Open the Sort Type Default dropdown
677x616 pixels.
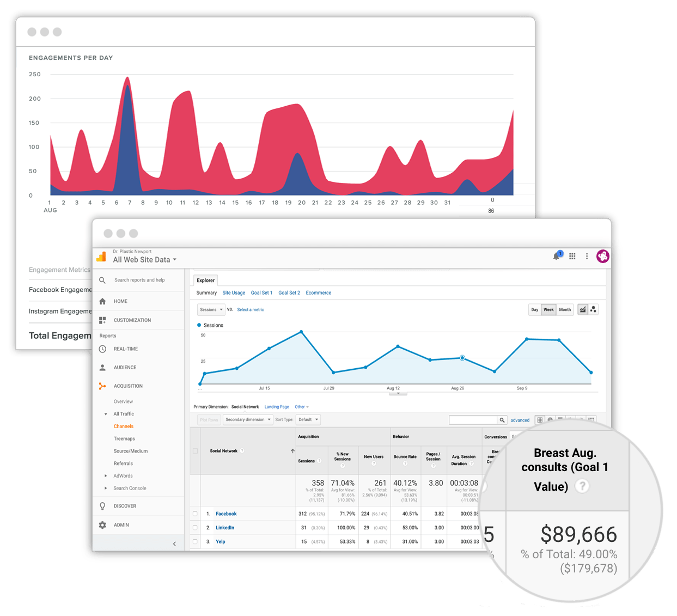pyautogui.click(x=308, y=419)
